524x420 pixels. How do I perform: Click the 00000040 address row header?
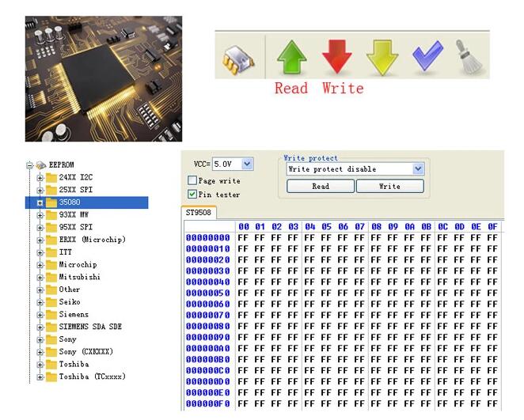point(208,282)
